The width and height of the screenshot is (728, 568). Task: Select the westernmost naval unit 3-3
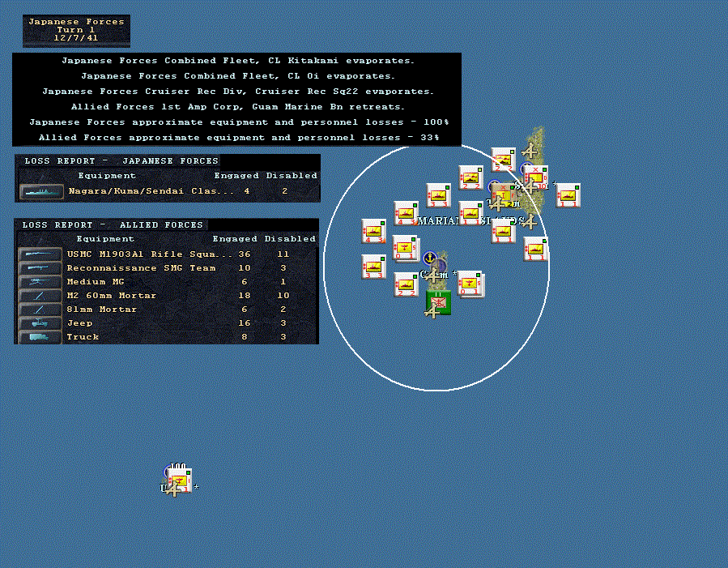click(x=373, y=267)
